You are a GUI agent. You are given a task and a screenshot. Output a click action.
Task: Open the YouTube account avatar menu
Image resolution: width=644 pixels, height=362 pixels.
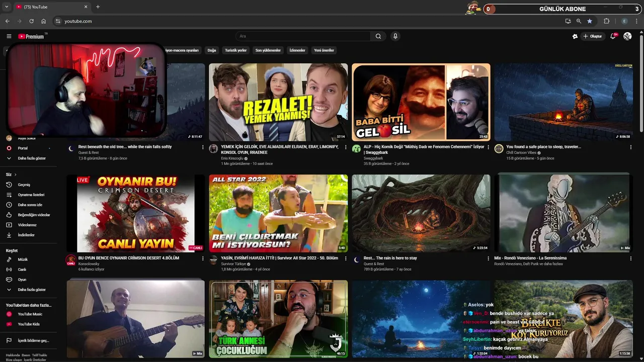[627, 36]
